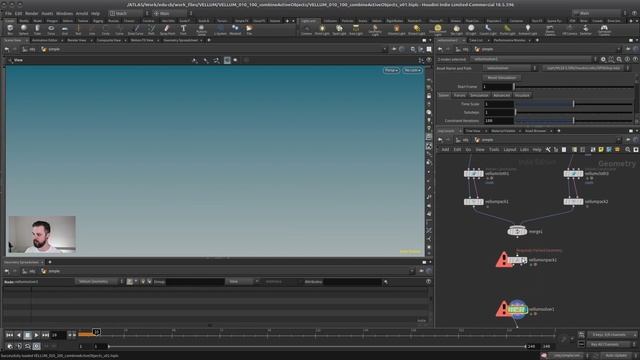This screenshot has width=640, height=360.
Task: Jump to first frame button
Action: pos(9,335)
